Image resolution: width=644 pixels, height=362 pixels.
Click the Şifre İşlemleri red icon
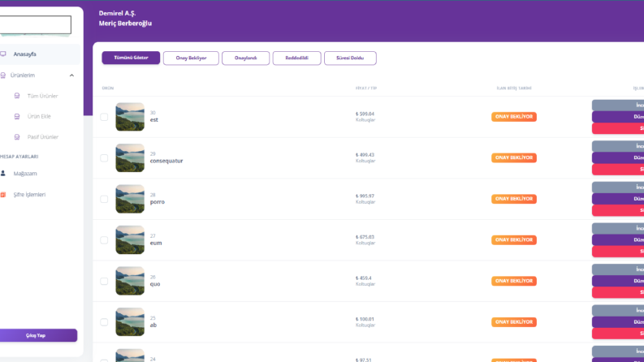pyautogui.click(x=3, y=195)
